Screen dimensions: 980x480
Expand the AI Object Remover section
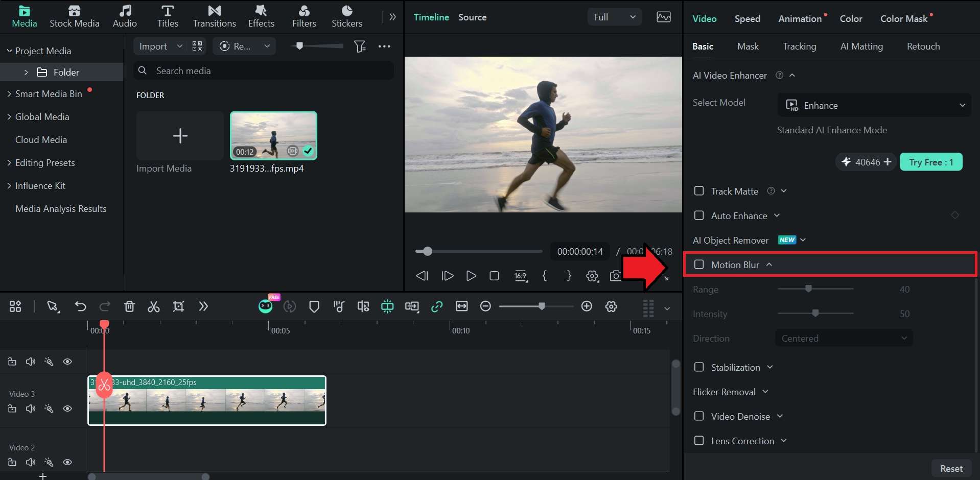803,240
